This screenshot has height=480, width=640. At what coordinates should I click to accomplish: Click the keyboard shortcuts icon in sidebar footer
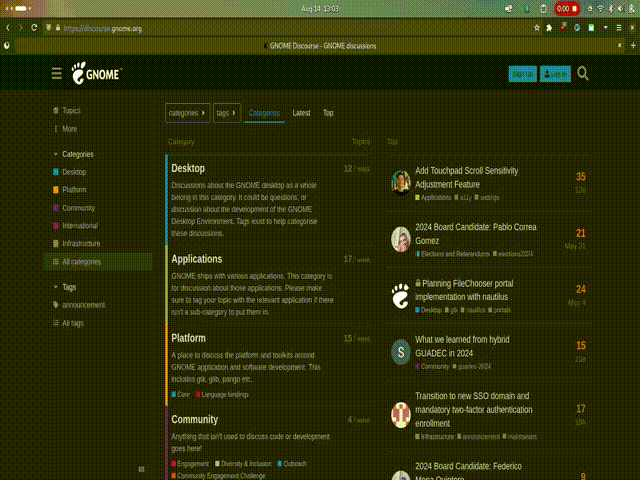tap(141, 469)
